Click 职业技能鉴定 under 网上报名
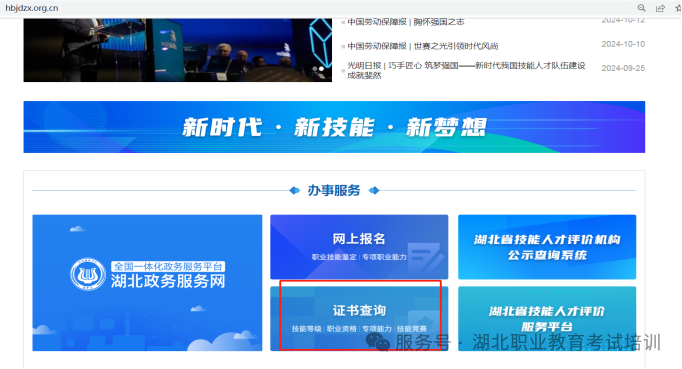Screen dimensions: 682x369 (334, 257)
